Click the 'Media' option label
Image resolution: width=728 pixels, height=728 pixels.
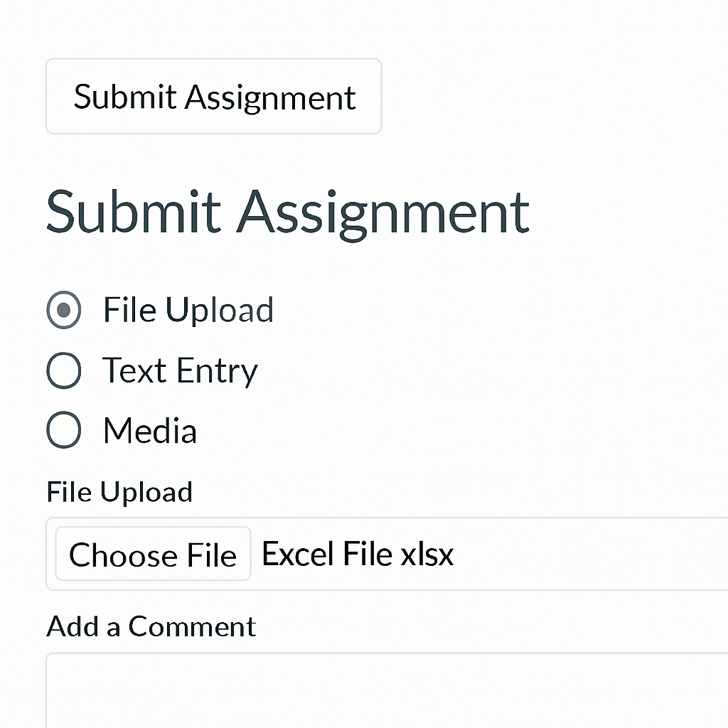(x=150, y=431)
